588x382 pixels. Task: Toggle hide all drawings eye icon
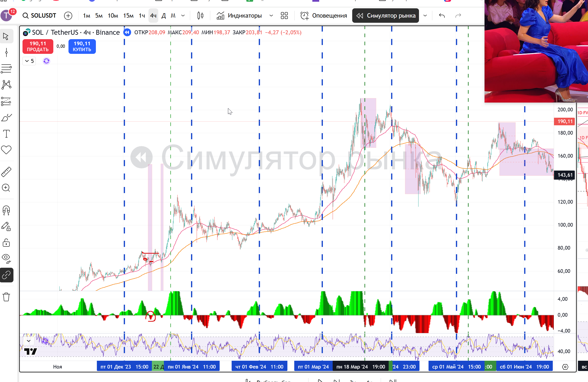(x=6, y=258)
